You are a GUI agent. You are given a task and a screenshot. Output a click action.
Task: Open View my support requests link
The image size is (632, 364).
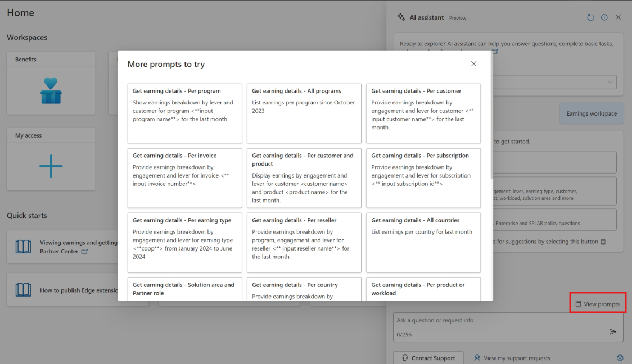[516, 358]
